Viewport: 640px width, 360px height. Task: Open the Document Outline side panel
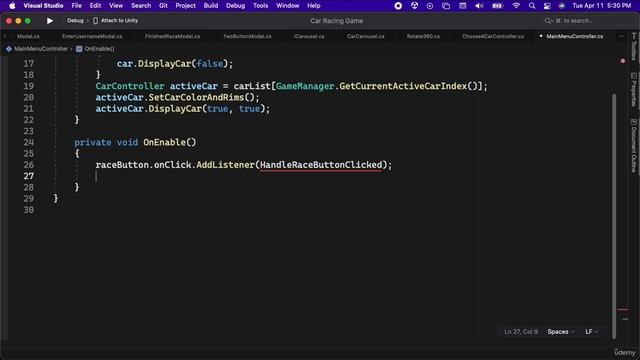tap(633, 145)
